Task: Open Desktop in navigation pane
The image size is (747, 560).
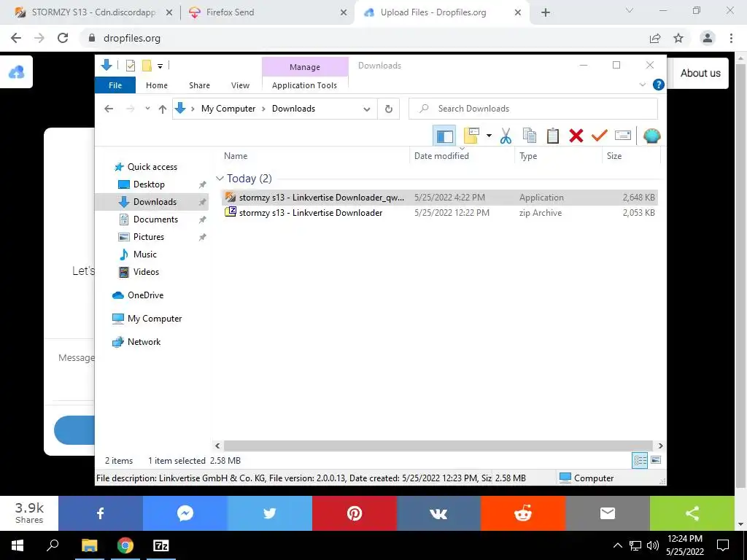Action: 149,184
